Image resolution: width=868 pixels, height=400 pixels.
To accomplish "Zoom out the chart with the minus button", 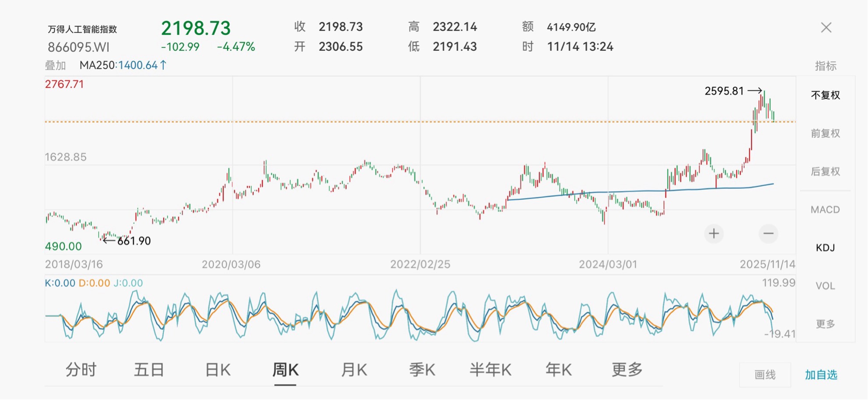I will (768, 234).
